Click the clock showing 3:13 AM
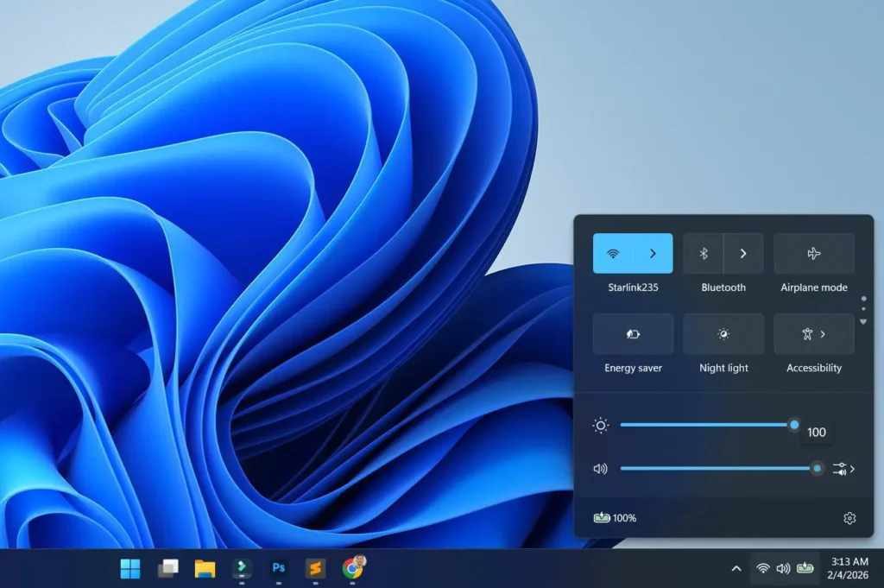Image resolution: width=884 pixels, height=588 pixels. tap(849, 569)
